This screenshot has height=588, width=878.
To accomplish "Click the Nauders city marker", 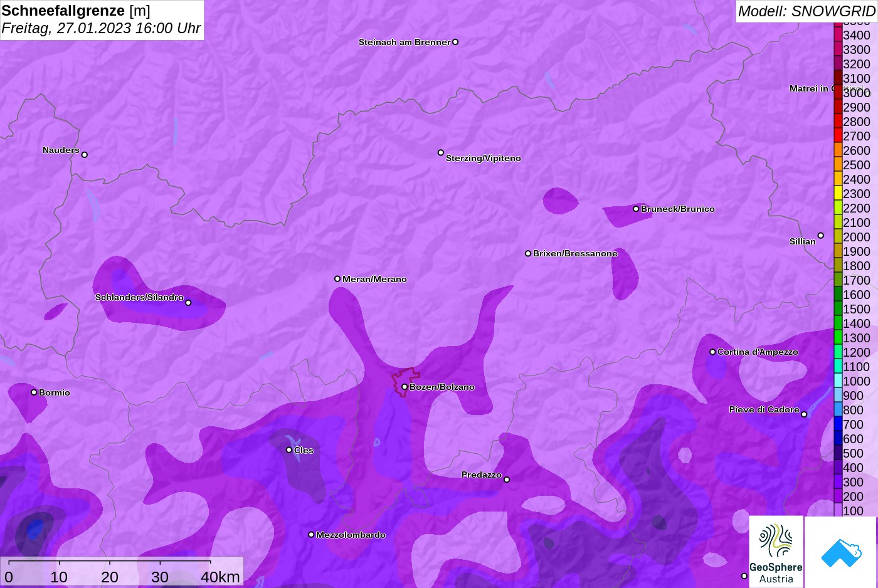I will (85, 155).
